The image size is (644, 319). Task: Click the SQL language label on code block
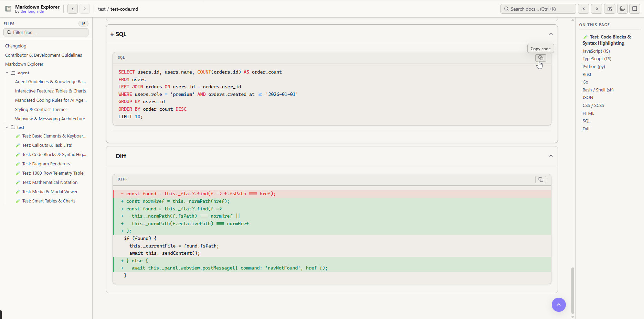coord(121,58)
